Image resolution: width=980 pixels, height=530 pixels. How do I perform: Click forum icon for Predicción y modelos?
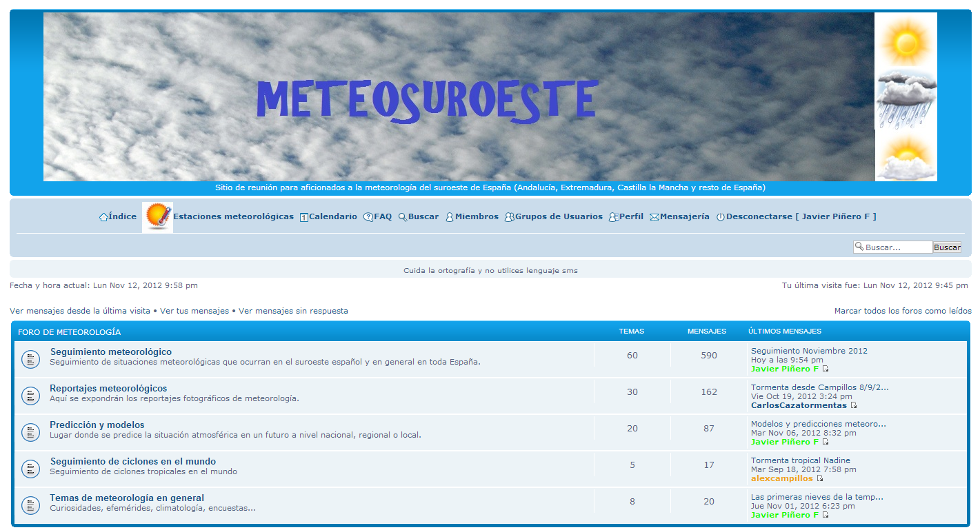(30, 432)
